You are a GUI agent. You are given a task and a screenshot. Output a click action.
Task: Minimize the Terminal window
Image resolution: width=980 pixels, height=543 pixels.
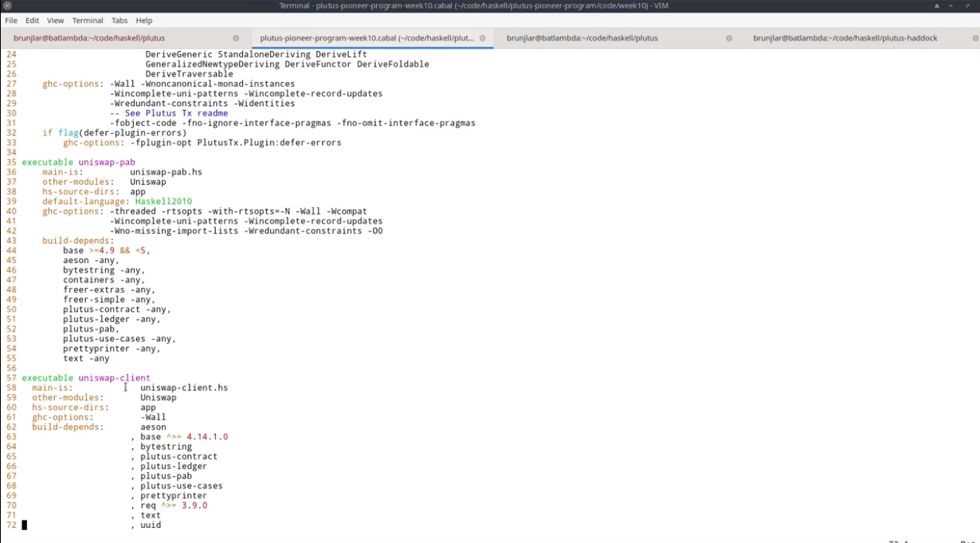(x=937, y=6)
